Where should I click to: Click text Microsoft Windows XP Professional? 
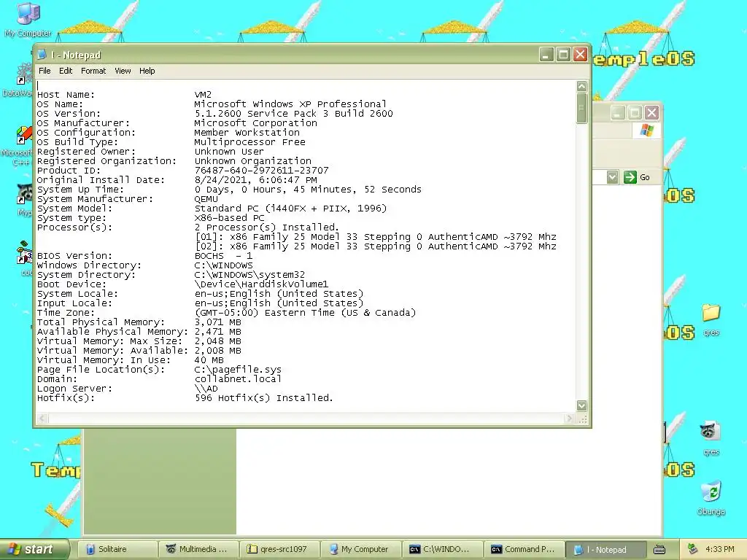coord(290,104)
